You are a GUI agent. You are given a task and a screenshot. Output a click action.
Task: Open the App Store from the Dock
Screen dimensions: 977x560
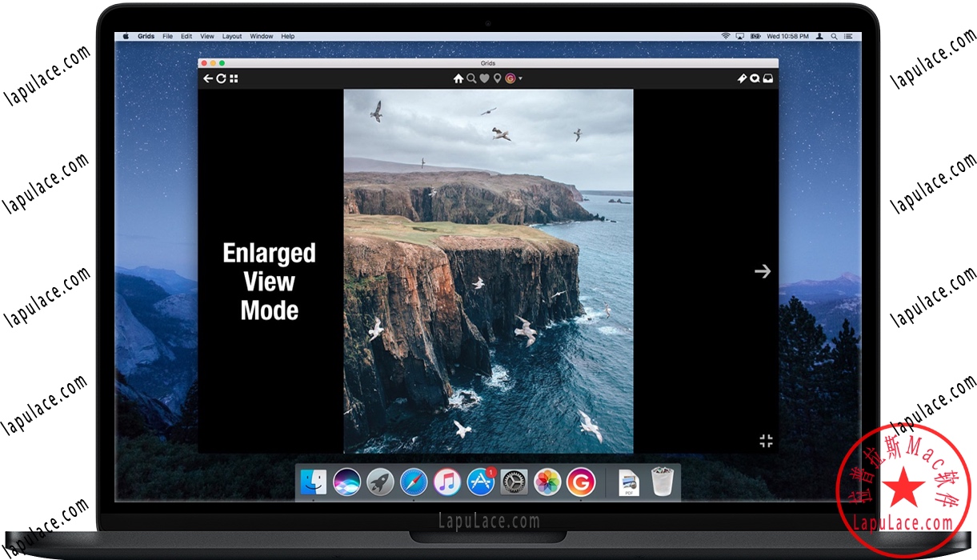480,481
